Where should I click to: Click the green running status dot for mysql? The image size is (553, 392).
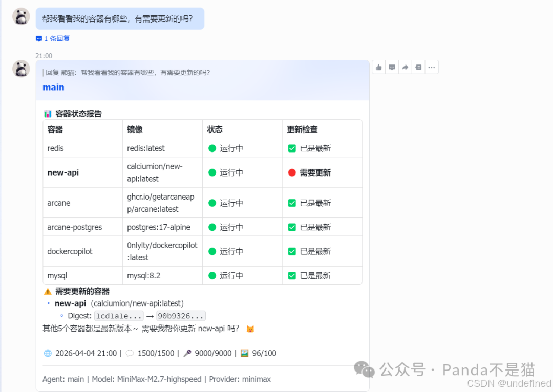tap(212, 276)
